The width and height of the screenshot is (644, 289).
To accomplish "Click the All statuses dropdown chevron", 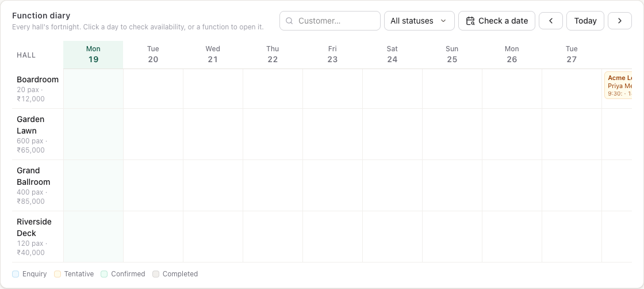I will point(443,21).
